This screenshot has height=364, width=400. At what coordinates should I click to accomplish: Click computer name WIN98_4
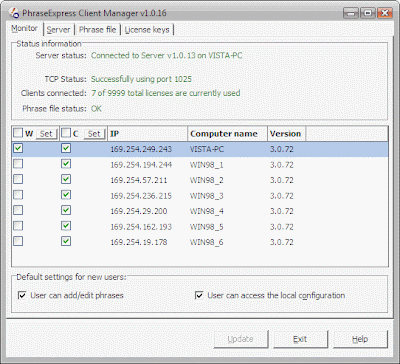pos(207,211)
